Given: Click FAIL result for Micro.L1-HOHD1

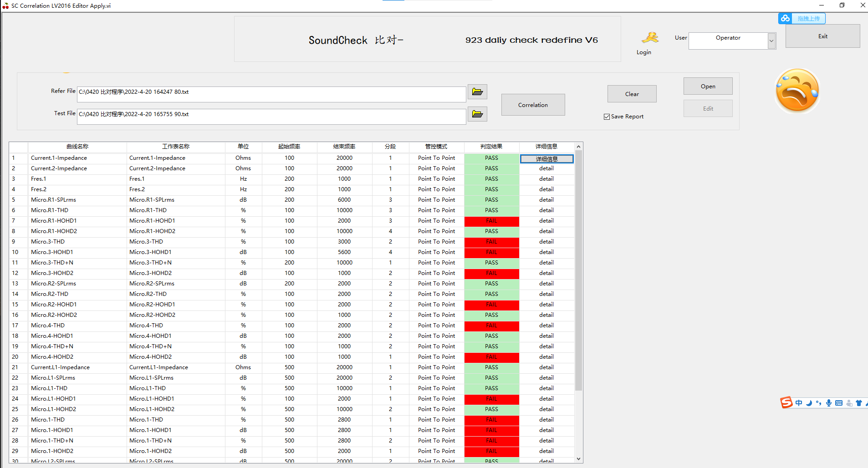Looking at the screenshot, I should pos(491,399).
